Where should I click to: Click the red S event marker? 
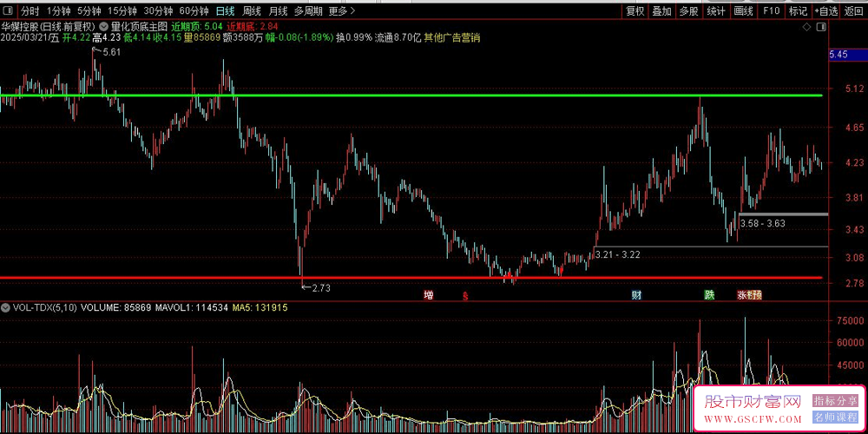click(x=465, y=296)
